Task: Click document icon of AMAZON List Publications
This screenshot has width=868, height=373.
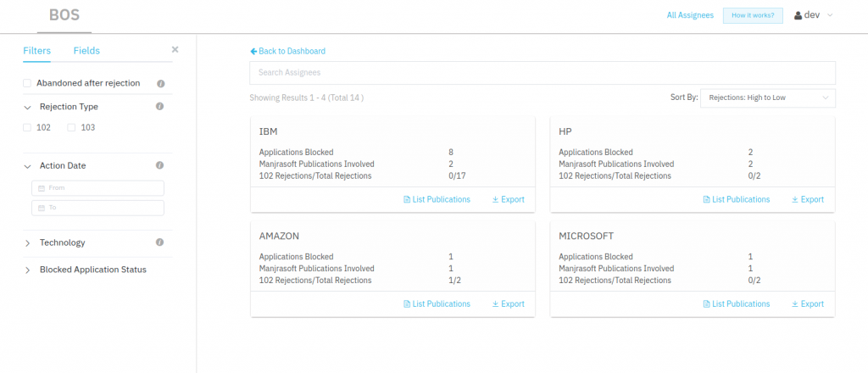Action: pos(407,303)
